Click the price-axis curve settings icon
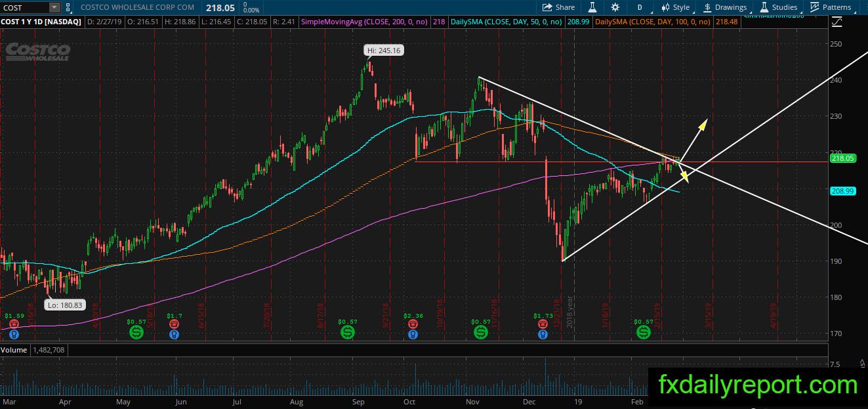The image size is (868, 409). point(837,22)
